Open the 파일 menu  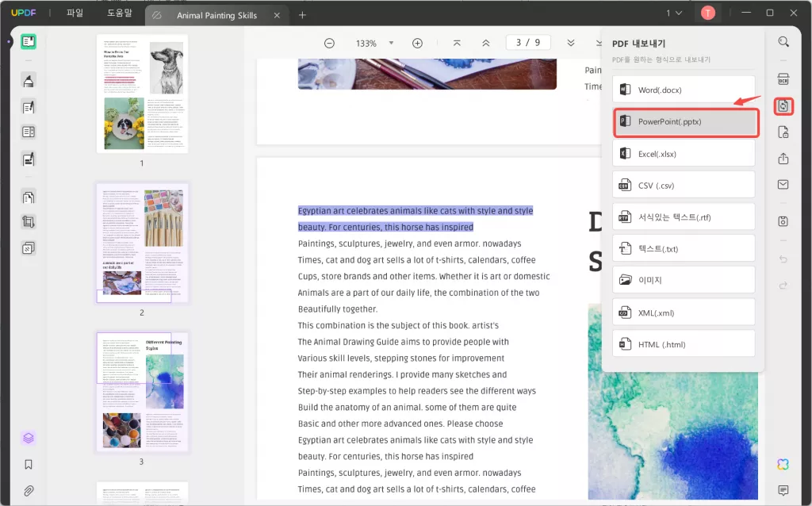click(75, 13)
